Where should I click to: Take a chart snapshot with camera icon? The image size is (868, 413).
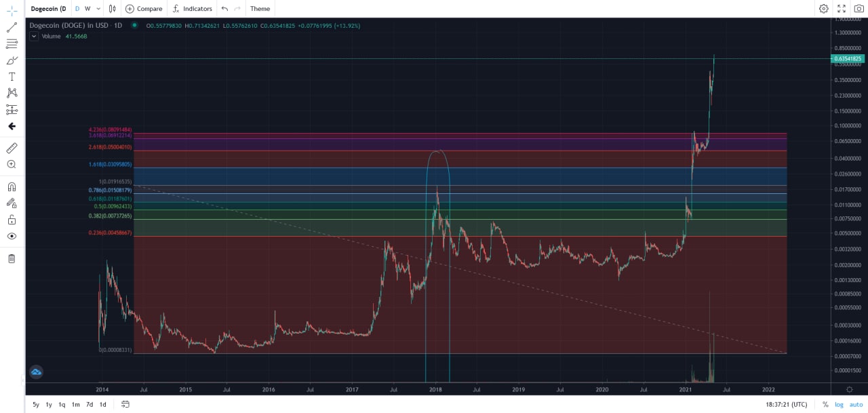[x=859, y=9]
